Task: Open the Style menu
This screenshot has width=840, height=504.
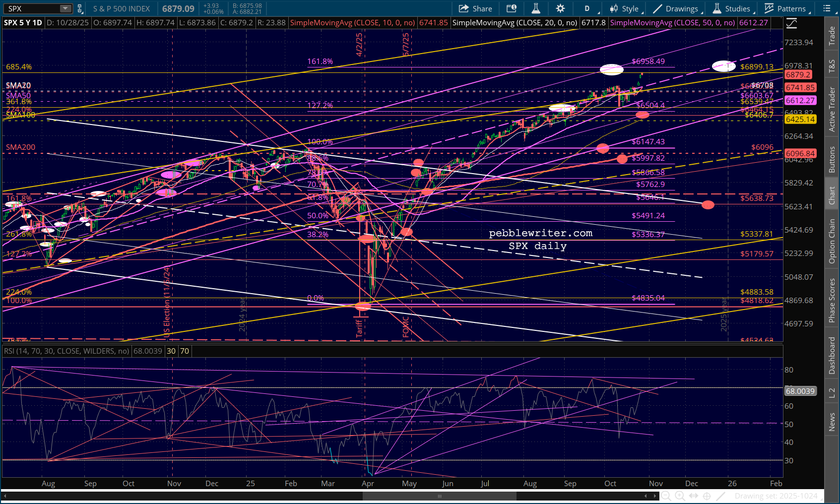Action: coord(626,8)
